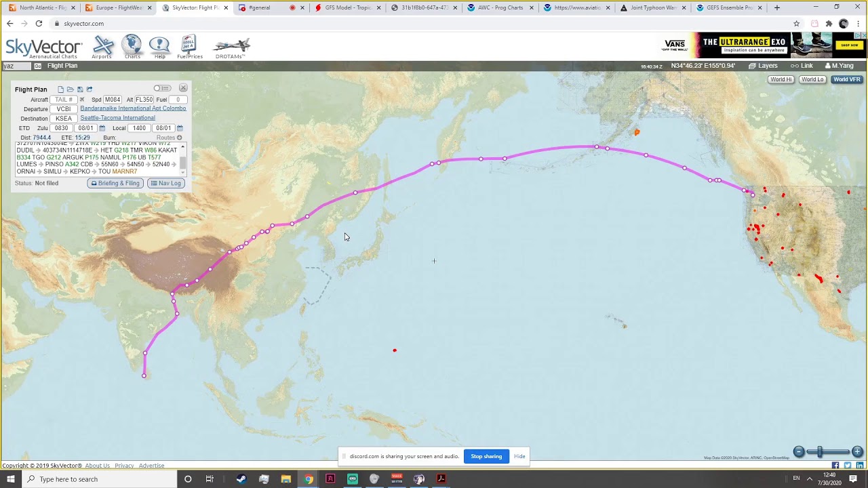The width and height of the screenshot is (868, 488).
Task: Open File Explorer from the taskbar
Action: tap(285, 479)
